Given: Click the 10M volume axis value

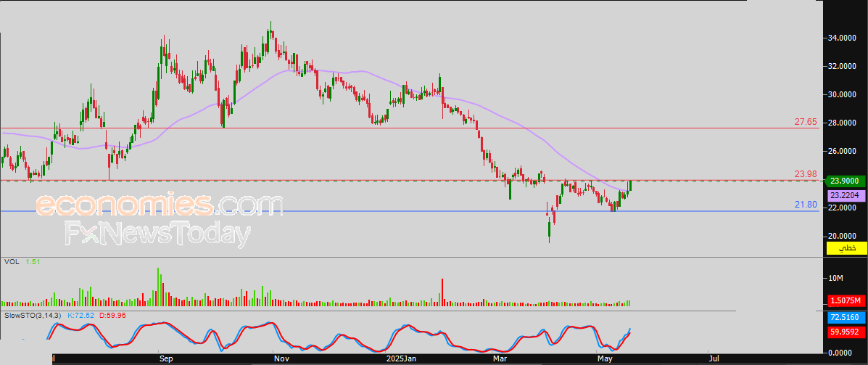Looking at the screenshot, I should click(x=835, y=278).
